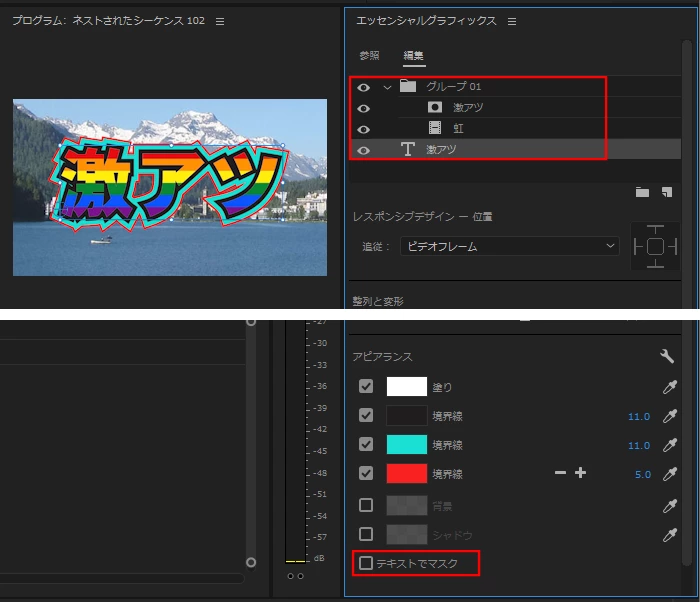Click the black stroke width 11.0

tap(639, 416)
